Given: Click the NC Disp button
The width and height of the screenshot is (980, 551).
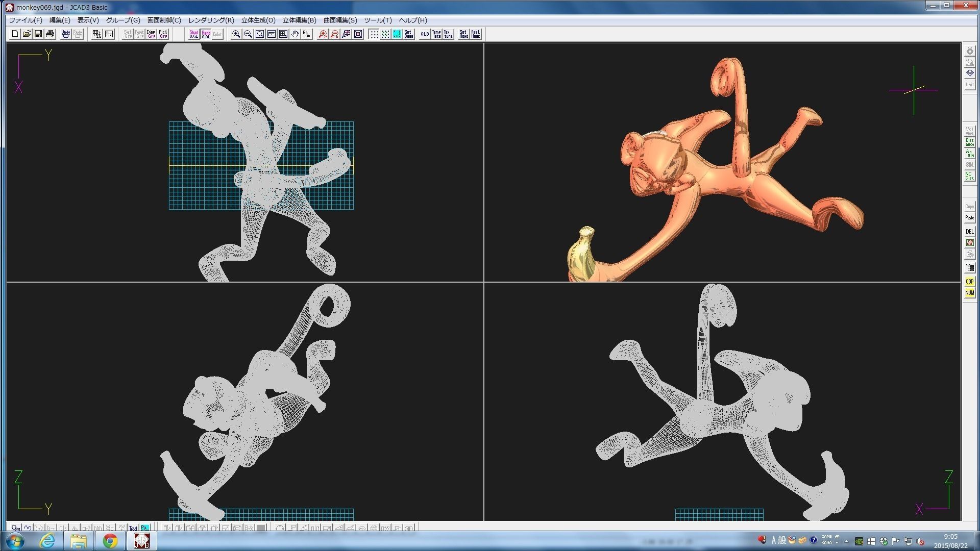Looking at the screenshot, I should point(969,176).
